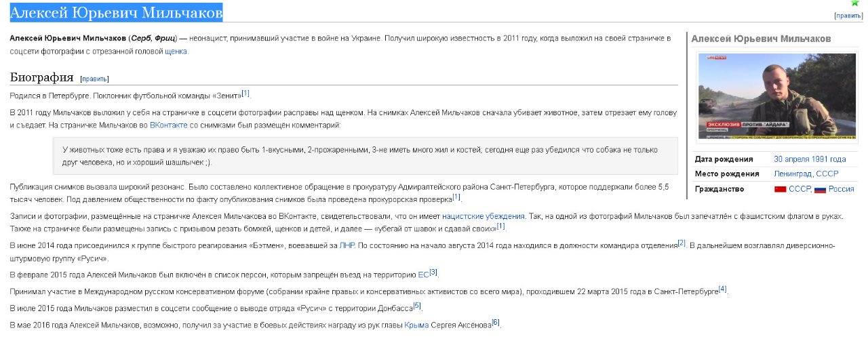Edit the Биография section via "править"
Image resolution: width=868 pixels, height=345 pixels.
[95, 79]
